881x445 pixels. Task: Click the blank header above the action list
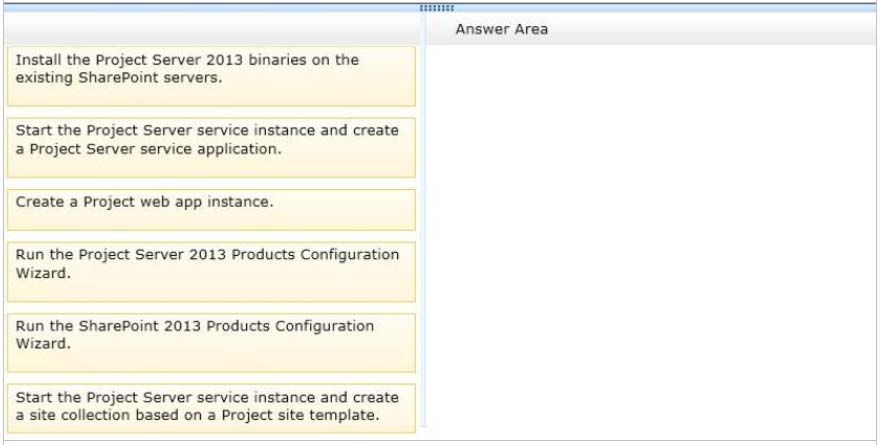coord(211,29)
